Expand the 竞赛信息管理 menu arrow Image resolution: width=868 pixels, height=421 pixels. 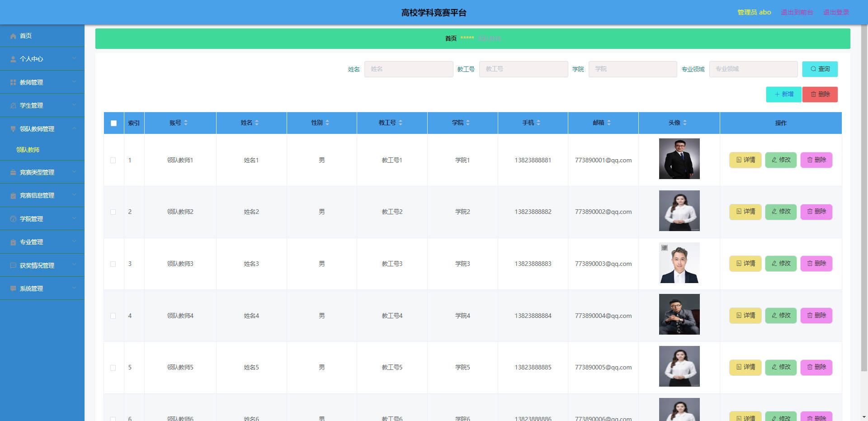pos(74,195)
